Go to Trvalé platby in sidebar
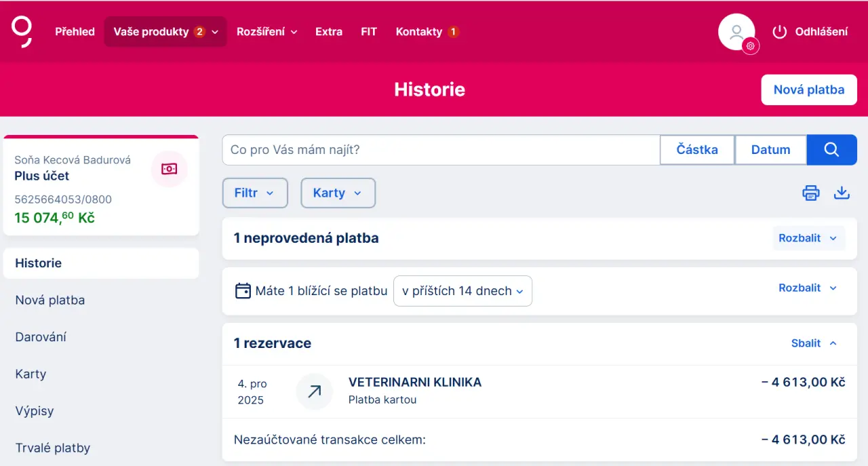The width and height of the screenshot is (868, 466). point(53,448)
